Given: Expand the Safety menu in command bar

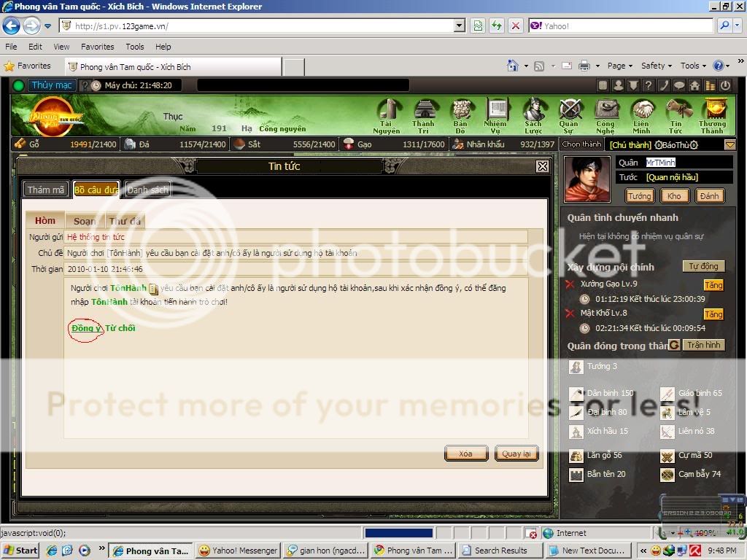Looking at the screenshot, I should [x=657, y=66].
